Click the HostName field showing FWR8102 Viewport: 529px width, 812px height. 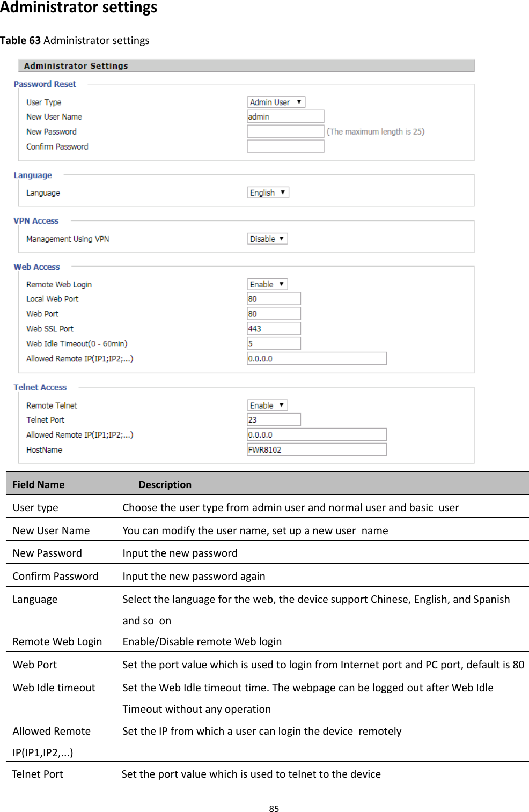316,449
